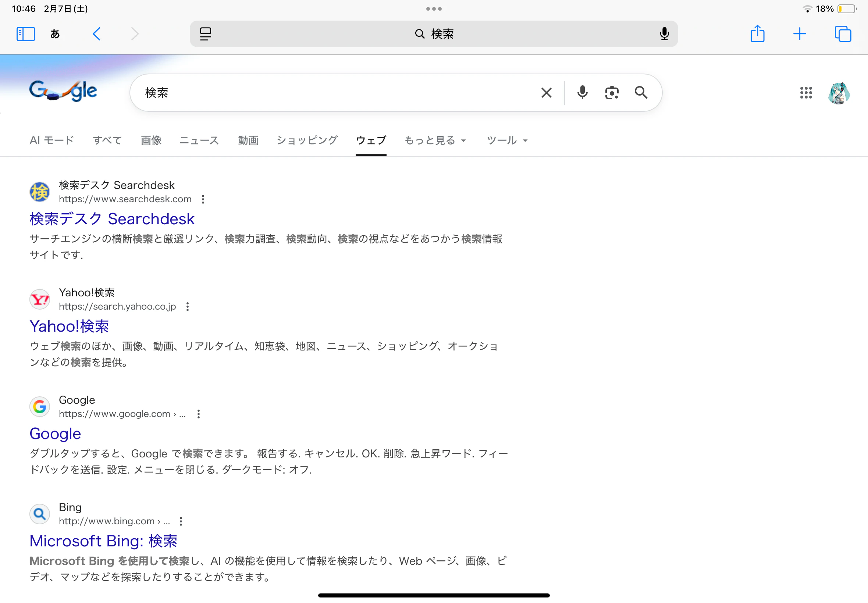Switch to the 画像 tab
Viewport: 868px width, 603px height.
pos(151,140)
